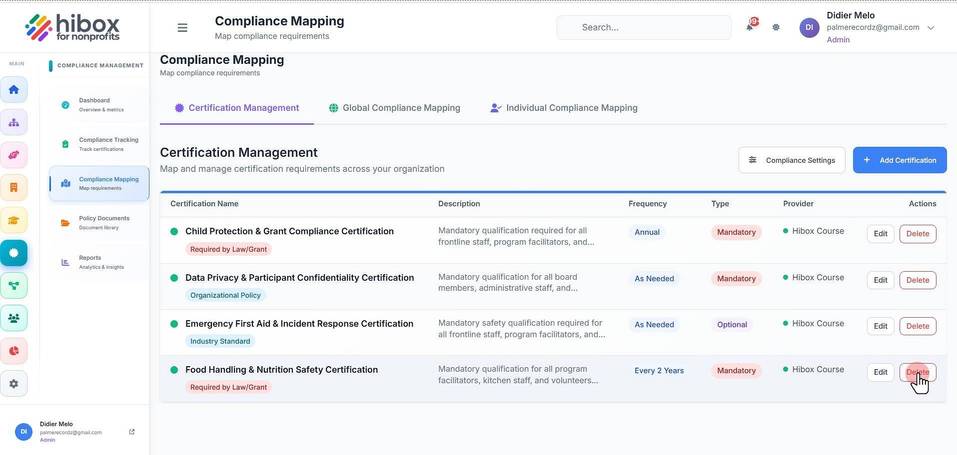Switch to Certification Management tab
Image resolution: width=957 pixels, height=455 pixels.
pyautogui.click(x=237, y=108)
